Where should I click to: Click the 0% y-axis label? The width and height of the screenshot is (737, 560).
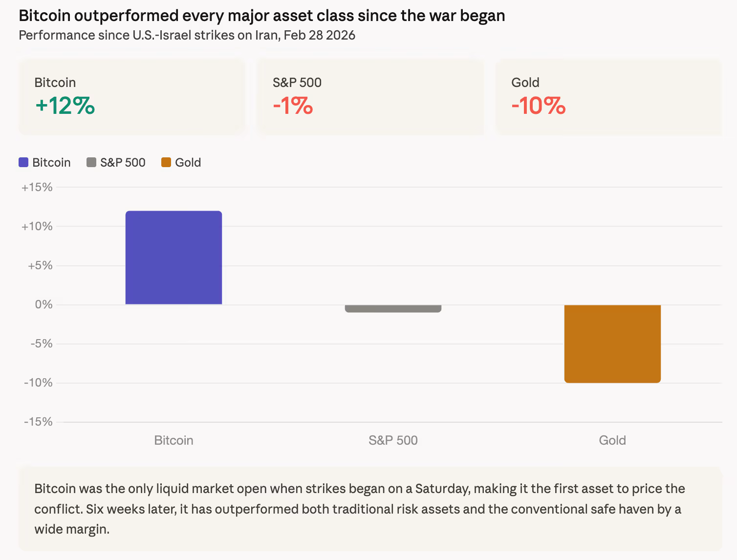[x=43, y=304]
